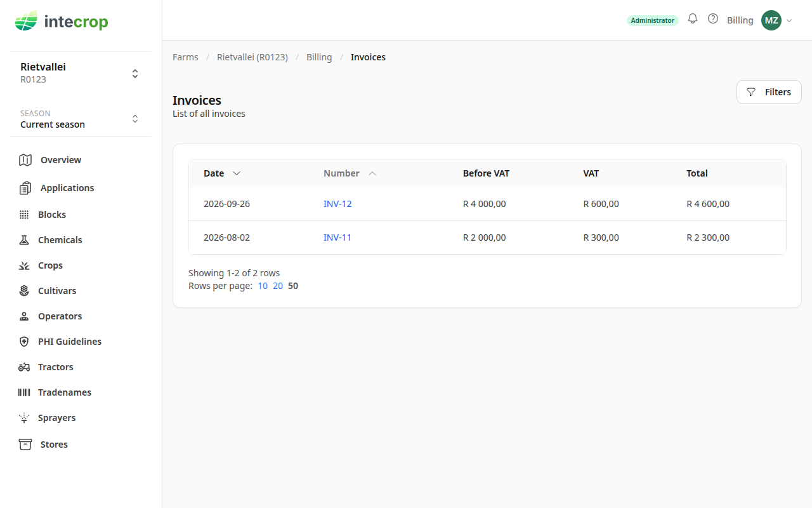Screen dimensions: 812x508
Task: Click Billing label in top bar
Action: point(740,20)
